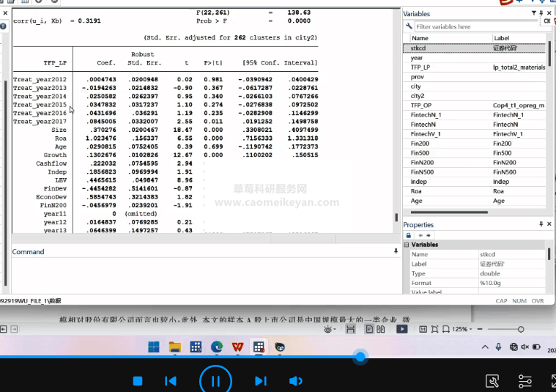The height and width of the screenshot is (392, 556).
Task: Skip to the next video track
Action: (x=259, y=381)
